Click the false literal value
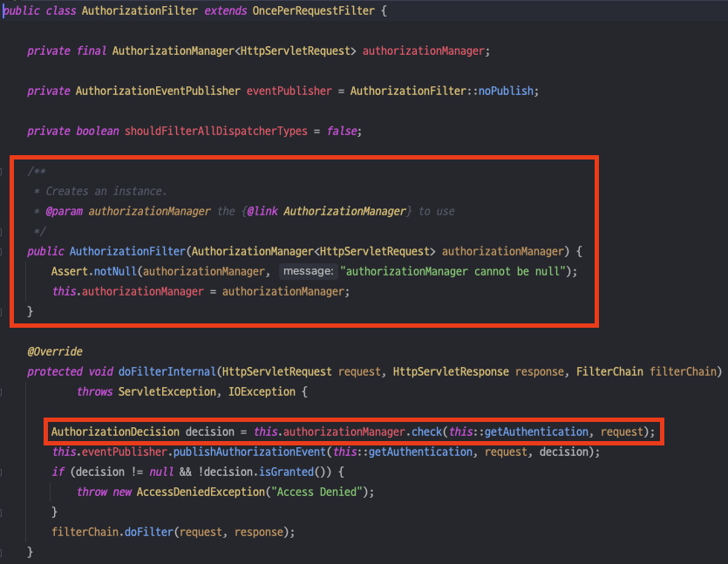The image size is (728, 564). [342, 131]
